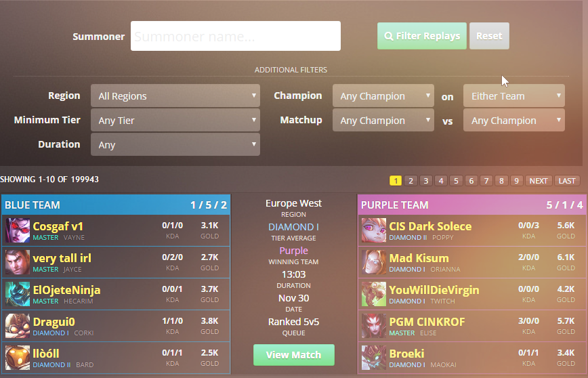Click Twitch champion portrait for YouWillDieVirgin
The width and height of the screenshot is (588, 378).
(374, 294)
